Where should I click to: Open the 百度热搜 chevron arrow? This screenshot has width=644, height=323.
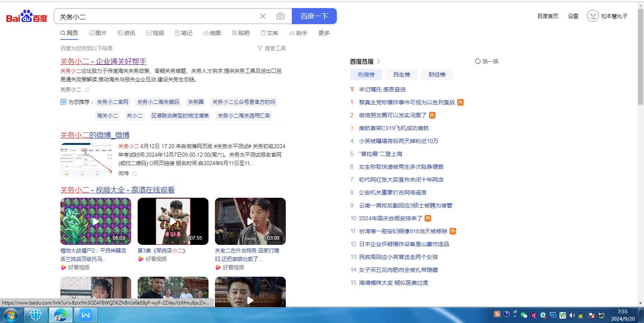(378, 62)
